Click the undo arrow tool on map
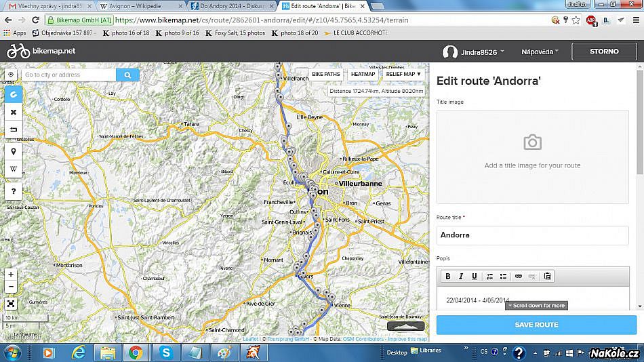The height and width of the screenshot is (362, 644). 13,129
